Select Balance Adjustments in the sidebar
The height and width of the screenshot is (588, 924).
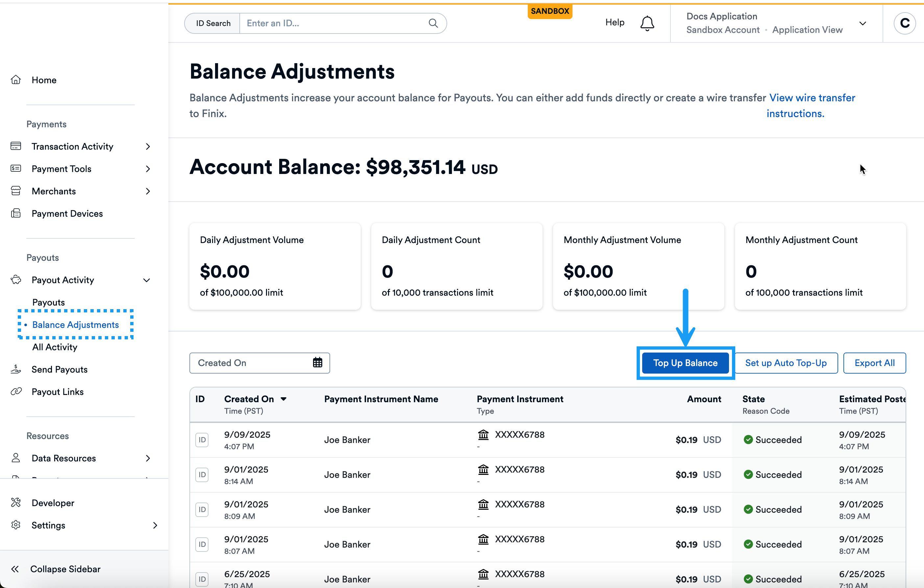pos(76,324)
